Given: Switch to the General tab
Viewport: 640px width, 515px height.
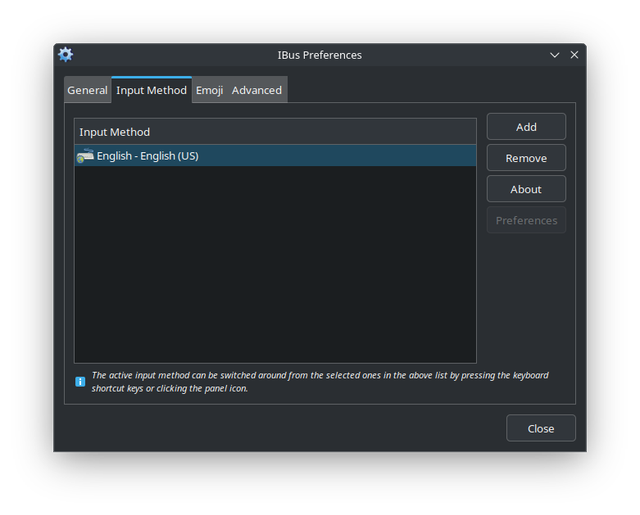Looking at the screenshot, I should (x=87, y=90).
